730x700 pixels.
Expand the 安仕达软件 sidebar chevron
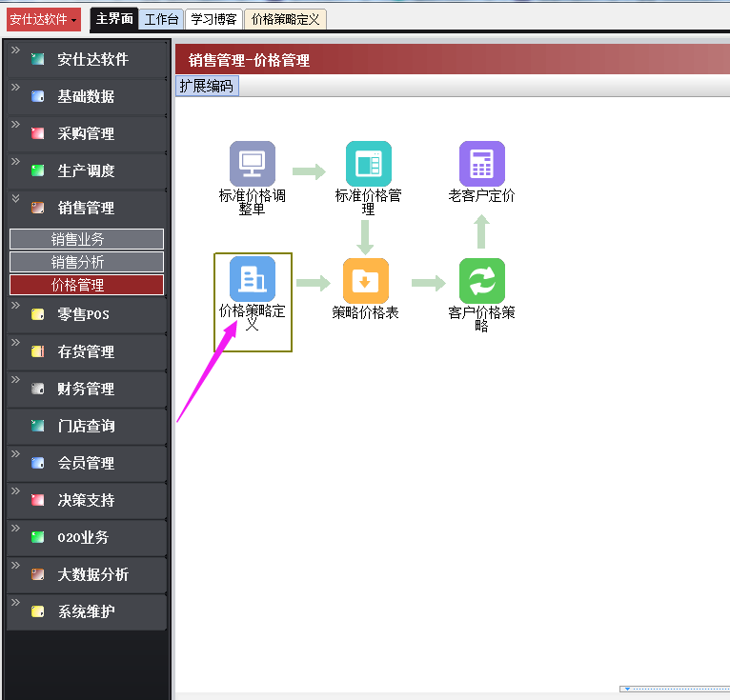pos(15,50)
